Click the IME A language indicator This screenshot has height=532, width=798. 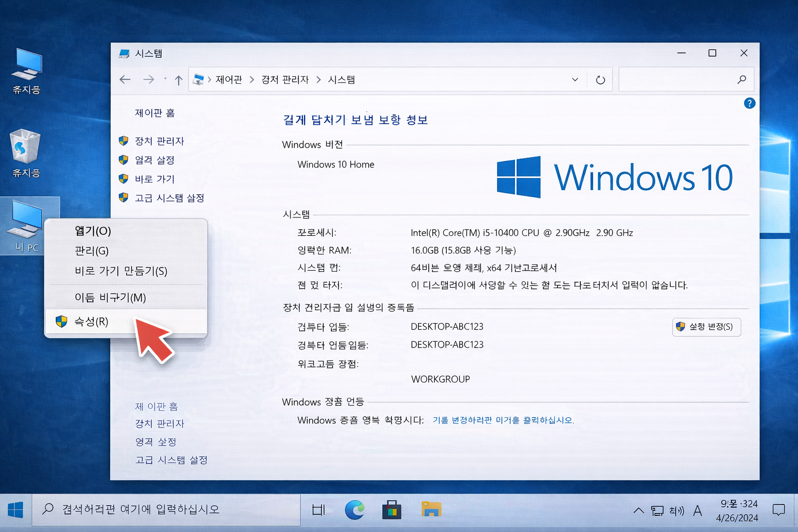tap(698, 511)
